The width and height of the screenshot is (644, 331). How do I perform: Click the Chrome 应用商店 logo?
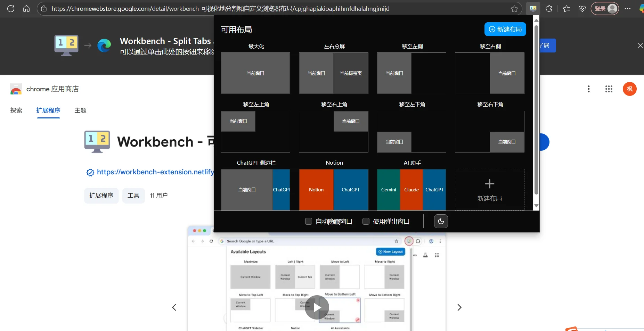[x=16, y=89]
